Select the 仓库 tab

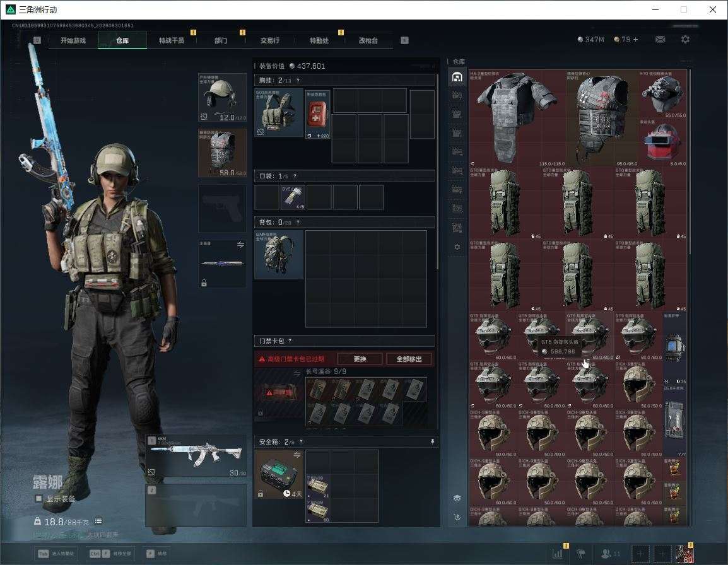(x=122, y=40)
